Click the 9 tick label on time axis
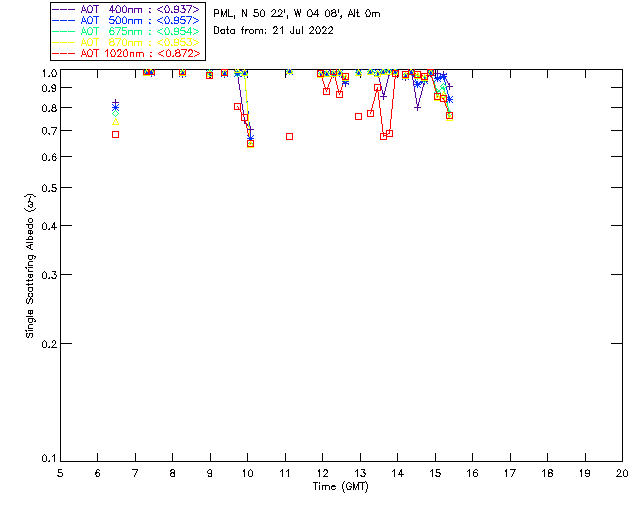 click(210, 473)
